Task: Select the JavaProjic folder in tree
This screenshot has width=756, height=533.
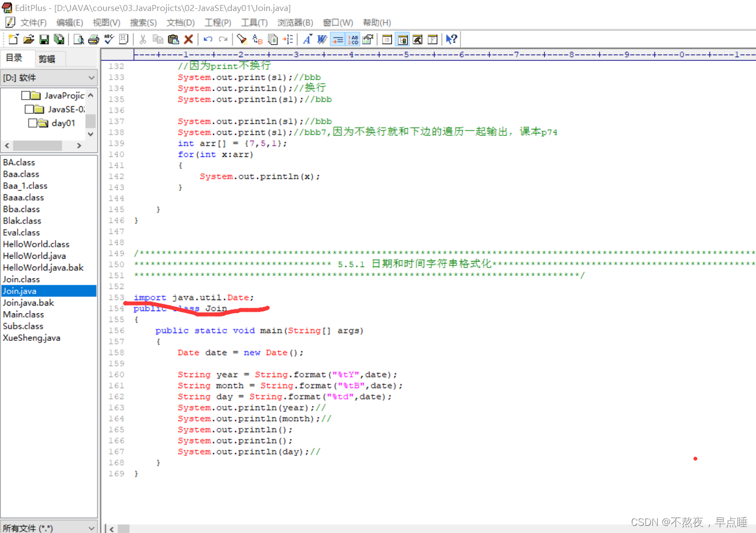Action: 64,95
